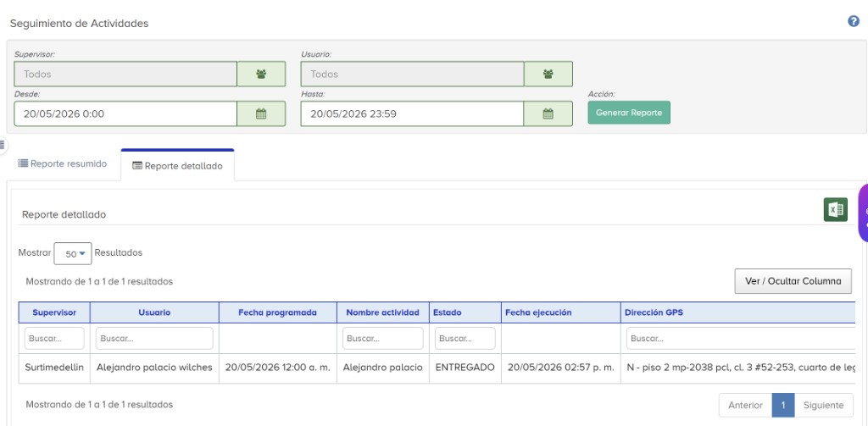The width and height of the screenshot is (868, 426).
Task: Focus the Supervisor column search box
Action: point(54,338)
